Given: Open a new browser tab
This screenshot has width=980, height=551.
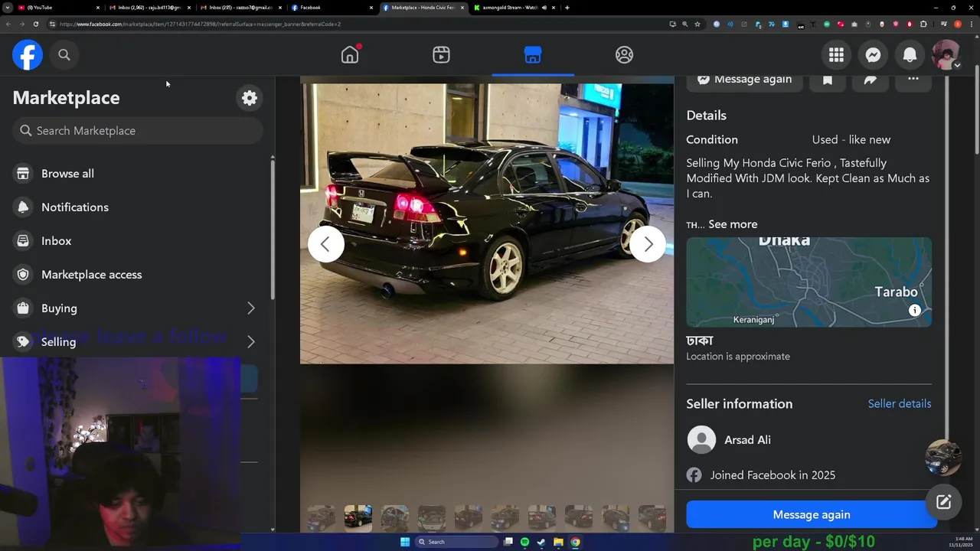Looking at the screenshot, I should tap(567, 8).
